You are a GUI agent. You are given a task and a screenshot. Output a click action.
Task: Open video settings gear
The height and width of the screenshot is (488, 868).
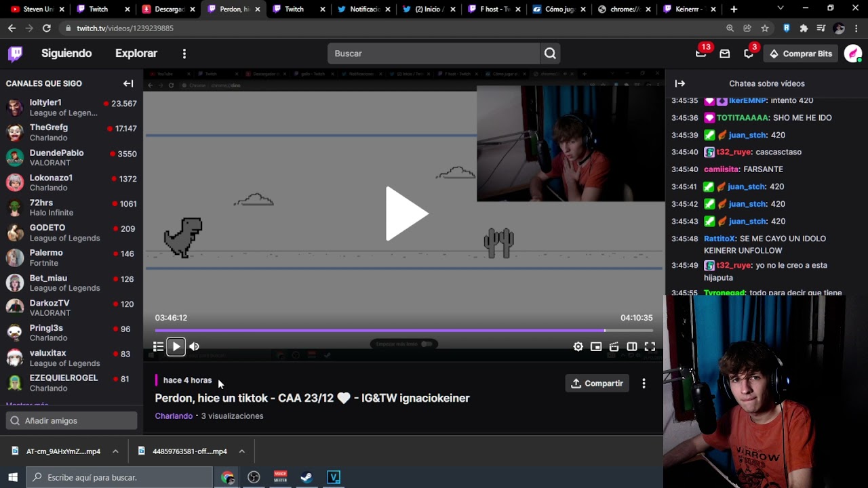click(578, 346)
